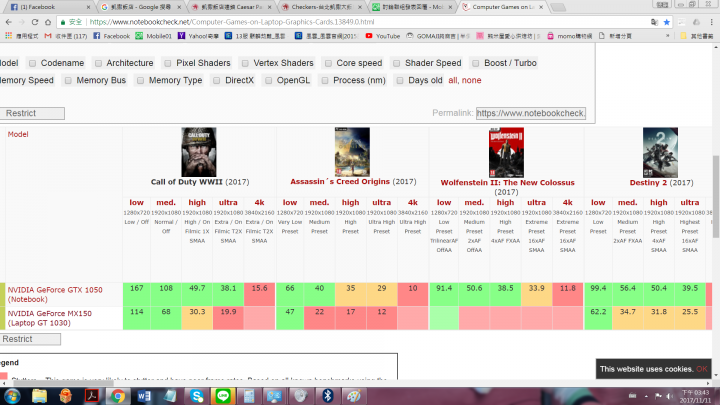Open Mobile01 bookmark
720x405 pixels.
(153, 36)
